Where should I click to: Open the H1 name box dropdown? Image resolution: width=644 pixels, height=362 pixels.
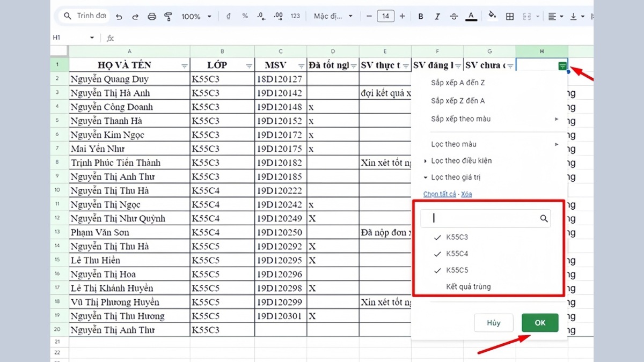[92, 38]
